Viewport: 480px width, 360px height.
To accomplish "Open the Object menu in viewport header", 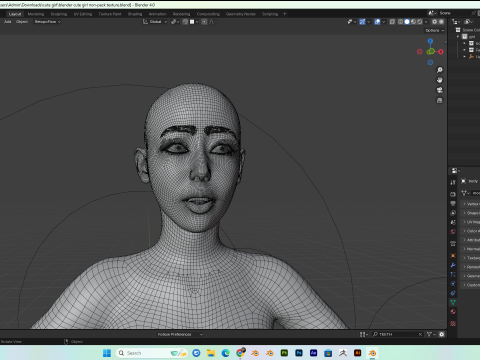I will 22,22.
